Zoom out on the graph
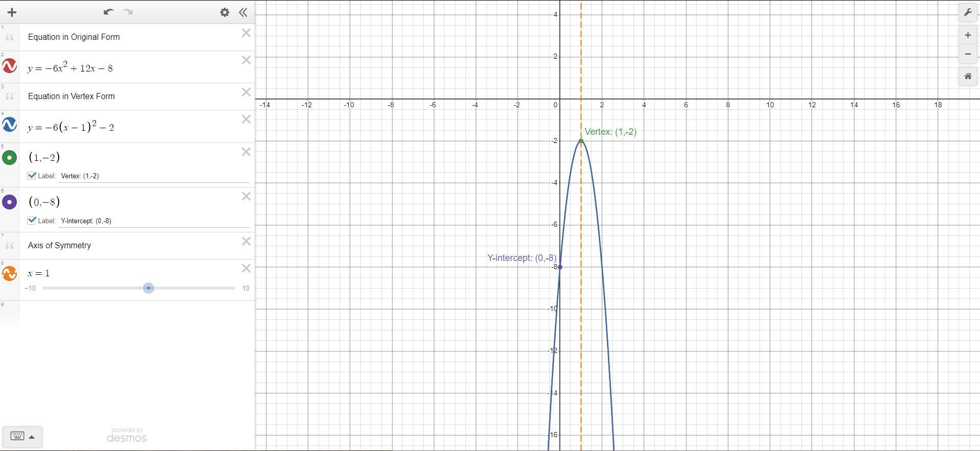 [x=968, y=54]
